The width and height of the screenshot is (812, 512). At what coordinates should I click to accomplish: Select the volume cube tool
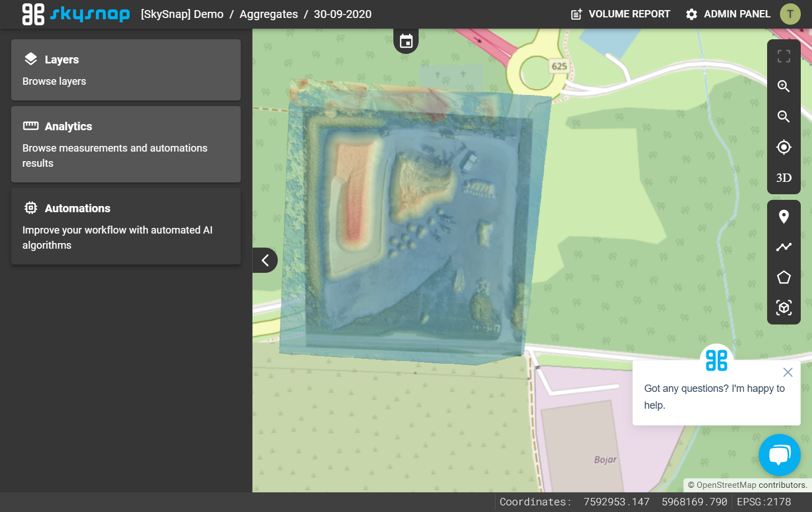pos(784,308)
